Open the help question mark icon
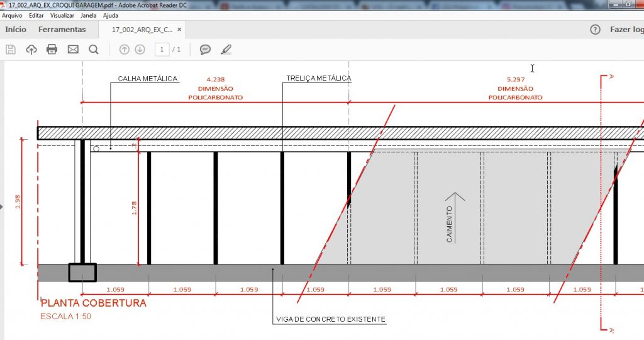Viewport: 644px width, 340px height. [x=595, y=30]
